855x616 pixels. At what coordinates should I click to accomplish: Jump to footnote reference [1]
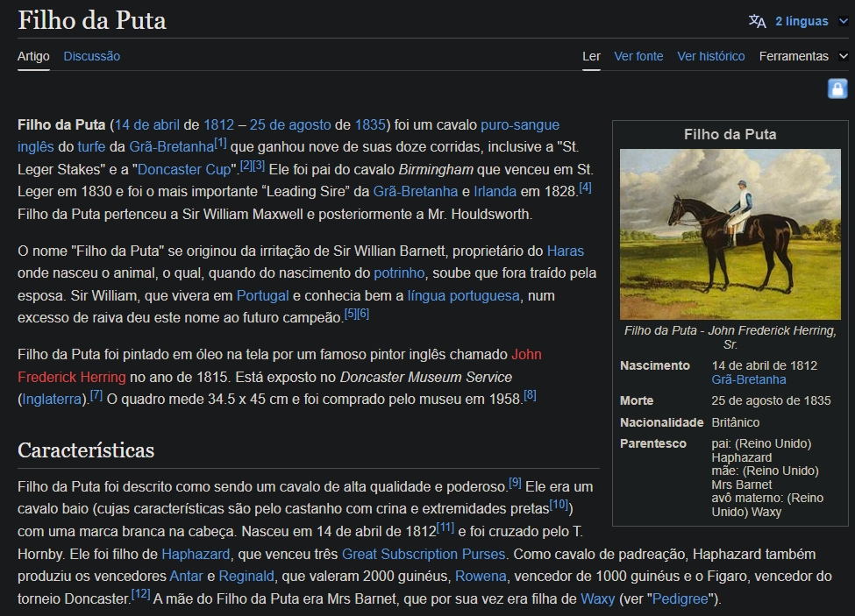[x=220, y=143]
